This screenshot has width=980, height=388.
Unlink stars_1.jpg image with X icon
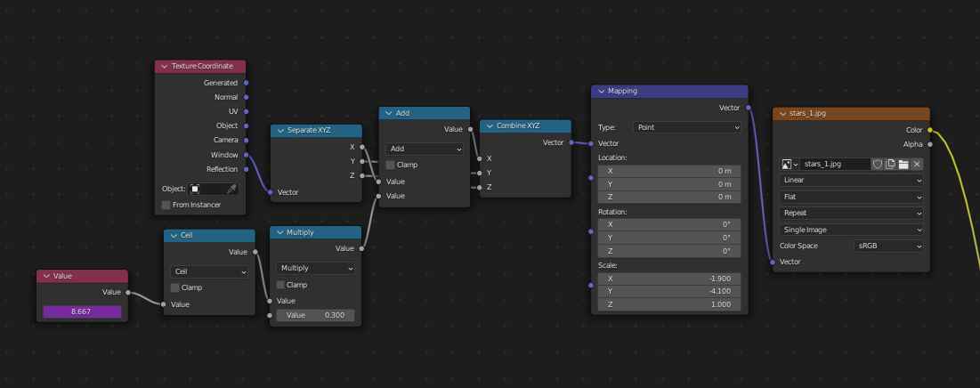[x=917, y=164]
